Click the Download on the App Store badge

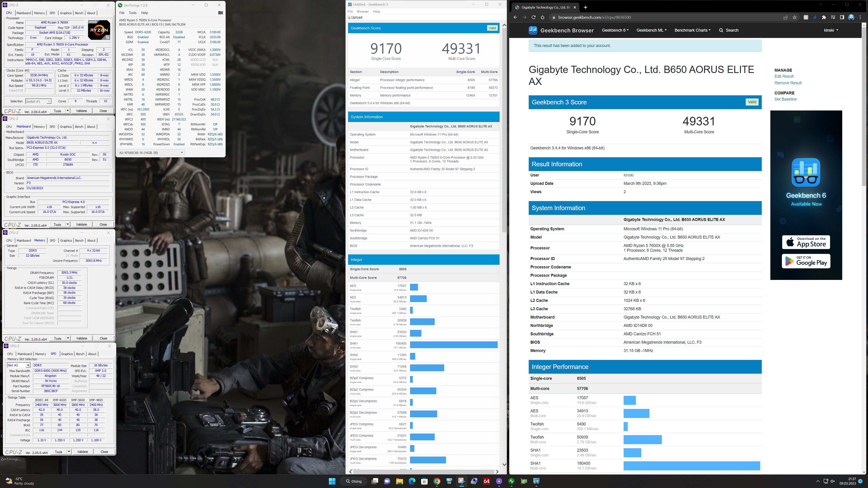[x=806, y=242]
